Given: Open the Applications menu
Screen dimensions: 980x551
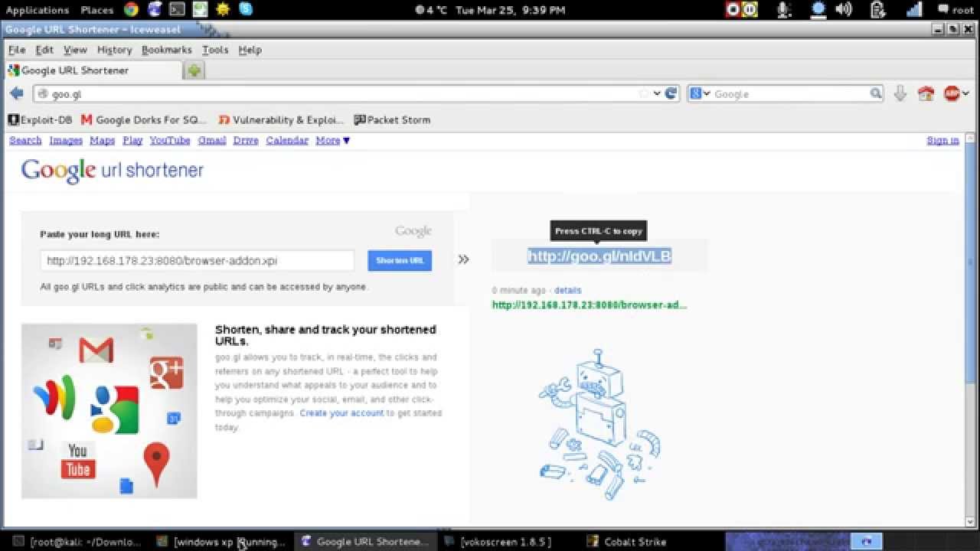Looking at the screenshot, I should pyautogui.click(x=38, y=10).
